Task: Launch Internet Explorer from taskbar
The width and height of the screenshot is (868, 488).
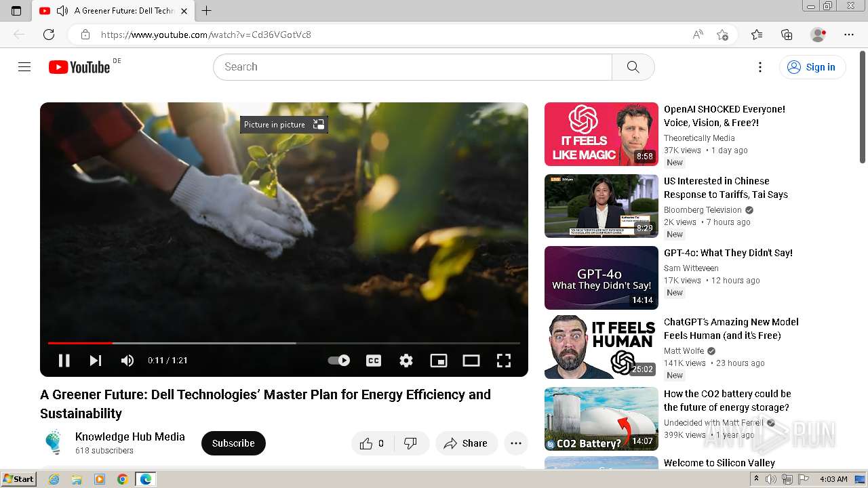Action: pos(54,479)
